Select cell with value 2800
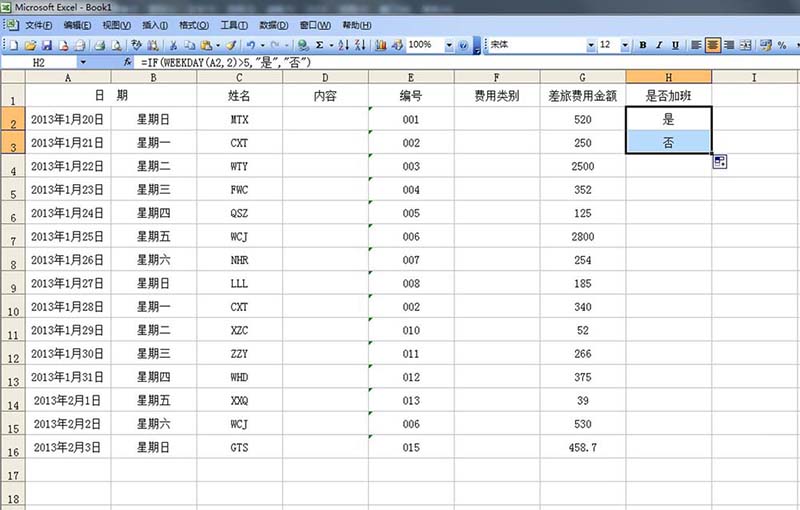This screenshot has height=510, width=800. tap(583, 236)
